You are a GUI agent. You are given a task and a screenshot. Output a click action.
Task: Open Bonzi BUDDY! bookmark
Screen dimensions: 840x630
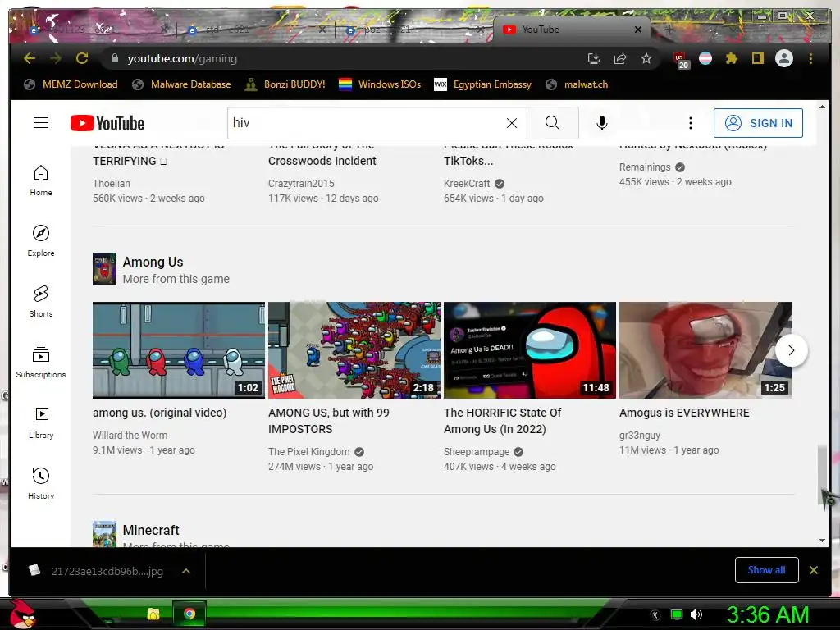click(285, 84)
